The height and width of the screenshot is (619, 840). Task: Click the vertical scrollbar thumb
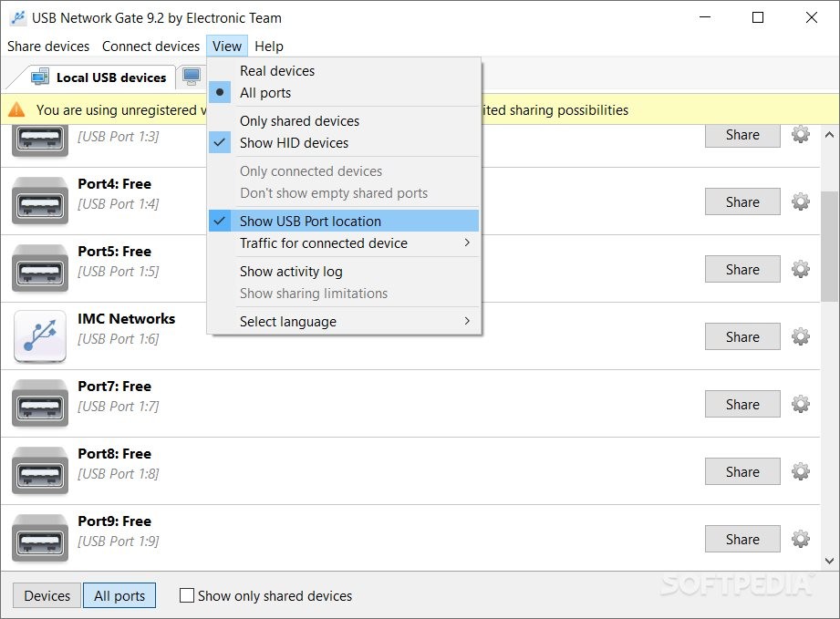click(829, 246)
